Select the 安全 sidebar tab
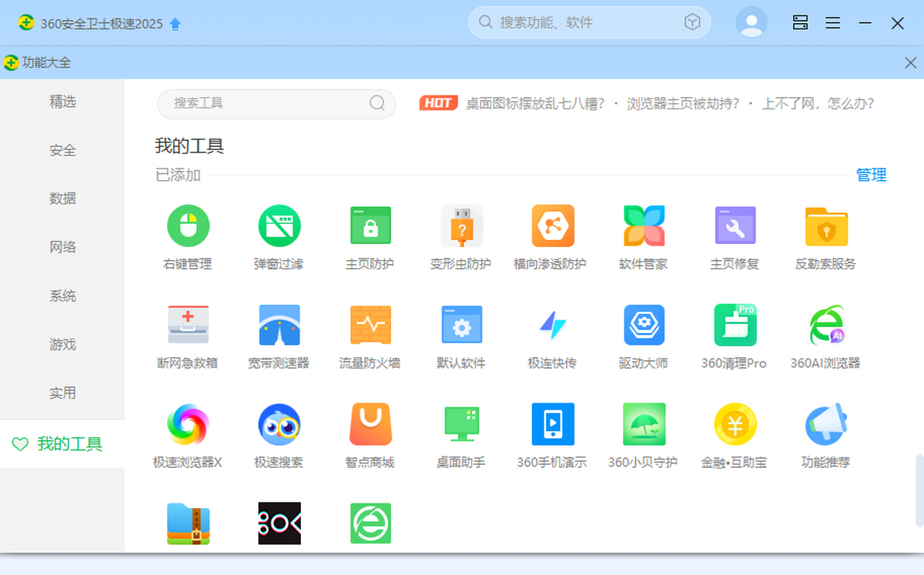The height and width of the screenshot is (575, 924). tap(62, 150)
